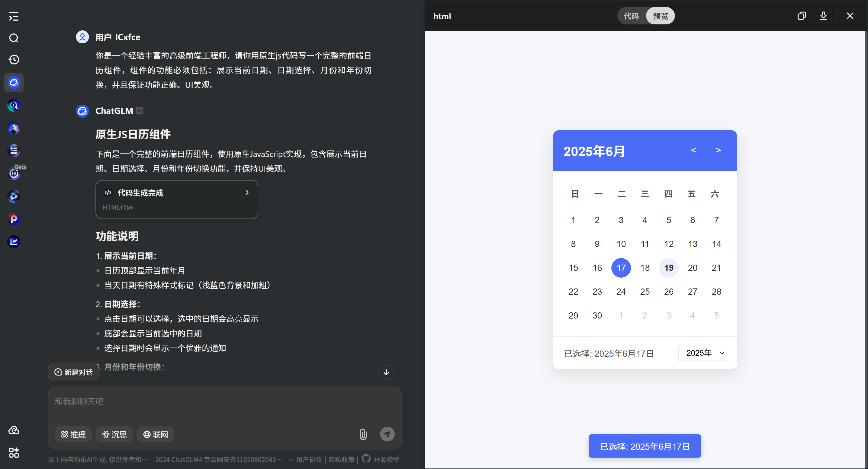Click weekday header 六
868x469 pixels.
(715, 194)
